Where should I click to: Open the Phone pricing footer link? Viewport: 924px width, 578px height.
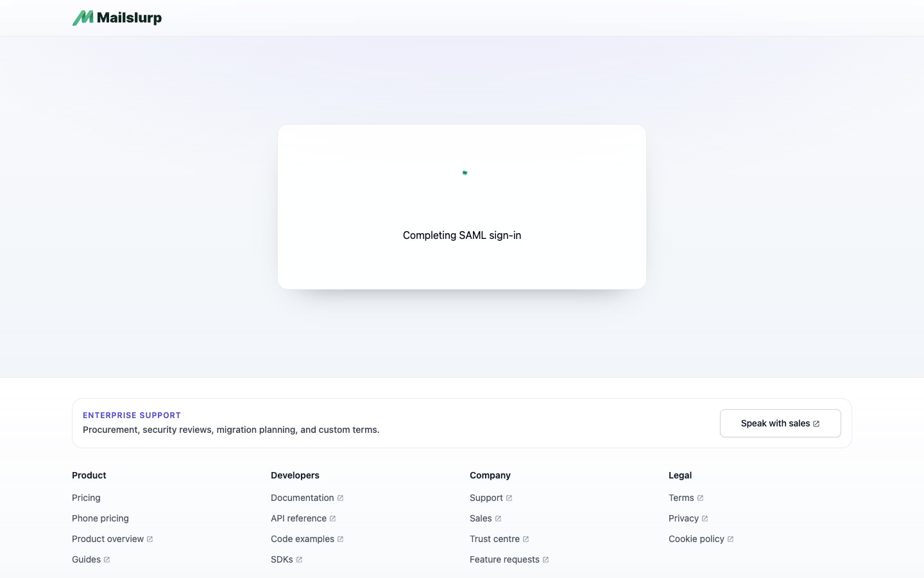point(100,518)
